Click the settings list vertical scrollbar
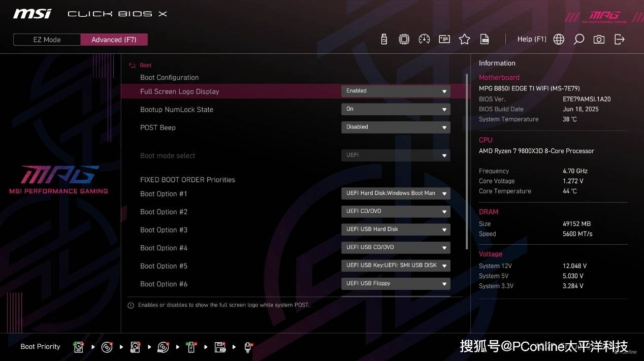 (x=467, y=161)
